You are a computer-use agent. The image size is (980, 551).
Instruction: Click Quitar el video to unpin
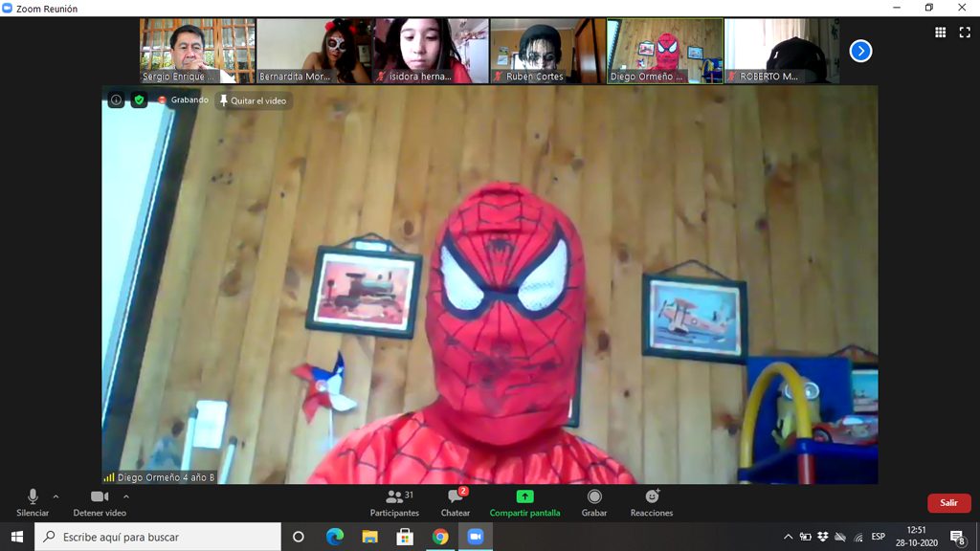(254, 100)
